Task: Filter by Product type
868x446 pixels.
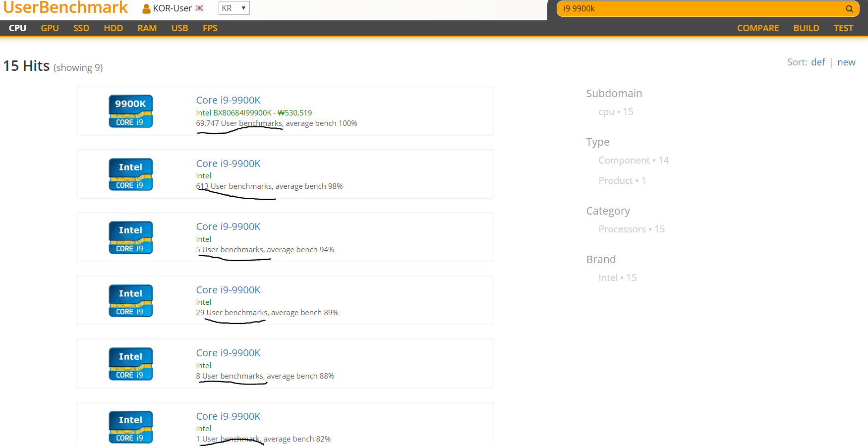Action: [x=622, y=181]
